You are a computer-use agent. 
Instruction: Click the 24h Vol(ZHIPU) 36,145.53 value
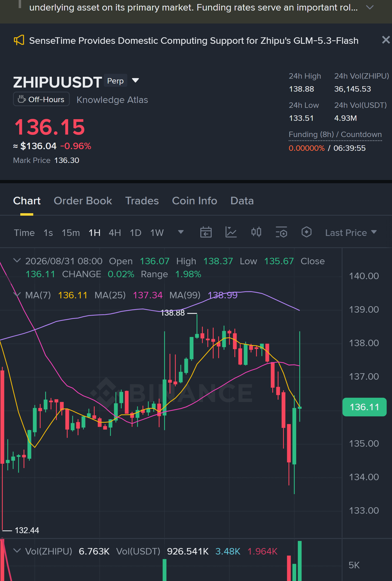point(353,89)
